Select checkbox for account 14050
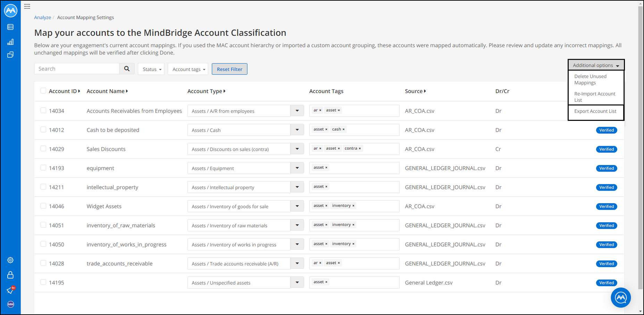 [43, 244]
